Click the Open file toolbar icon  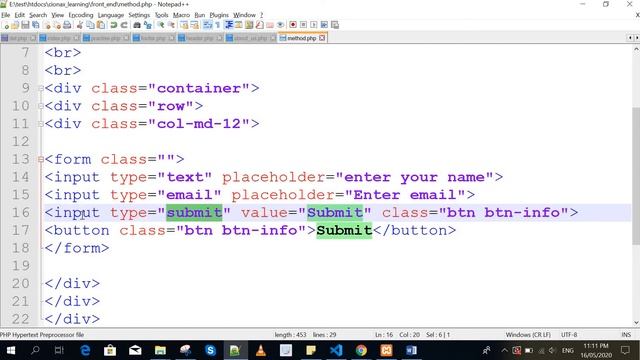click(x=15, y=25)
